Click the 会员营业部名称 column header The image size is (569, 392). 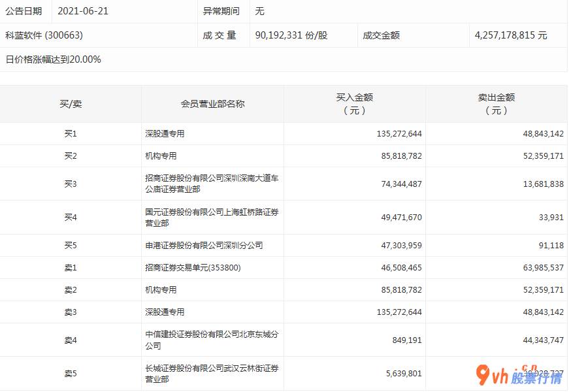tap(213, 104)
